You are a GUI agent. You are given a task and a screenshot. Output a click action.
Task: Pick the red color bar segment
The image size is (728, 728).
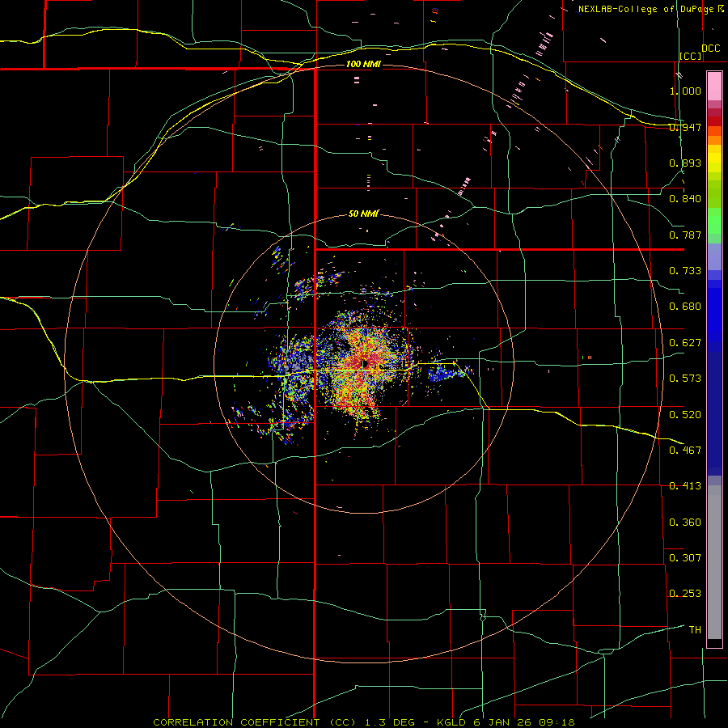714,121
